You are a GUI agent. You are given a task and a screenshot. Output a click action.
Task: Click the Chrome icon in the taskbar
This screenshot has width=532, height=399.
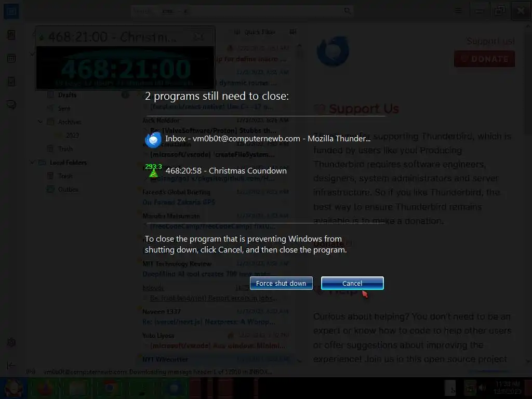[109, 388]
